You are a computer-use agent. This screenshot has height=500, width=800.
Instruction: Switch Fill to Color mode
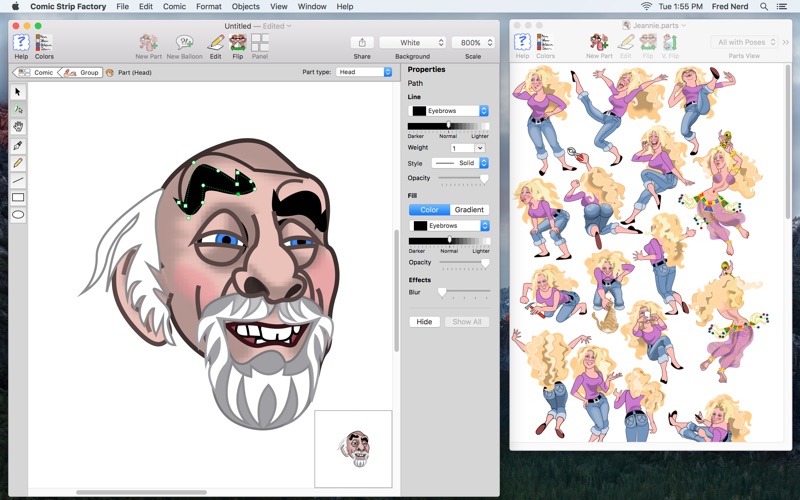point(429,210)
